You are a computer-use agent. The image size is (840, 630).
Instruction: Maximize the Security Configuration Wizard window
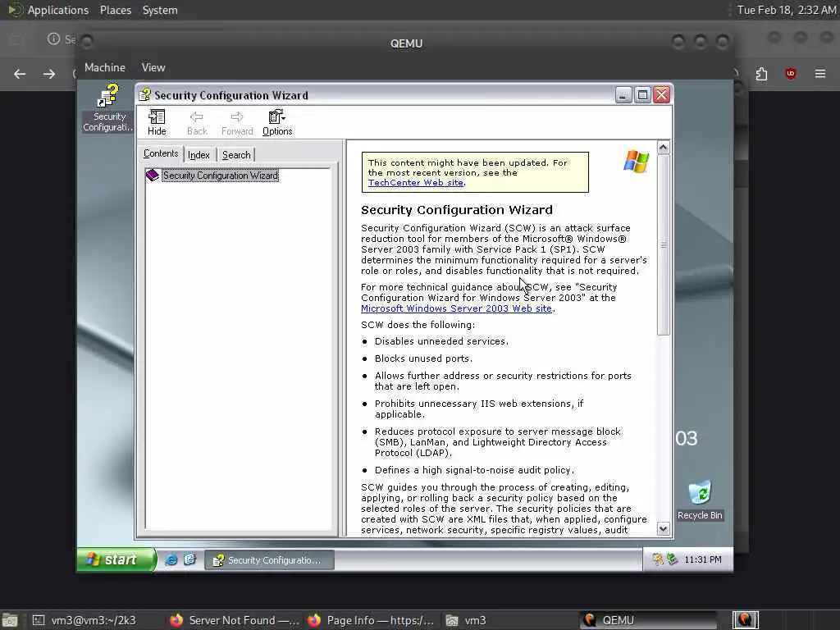pyautogui.click(x=642, y=95)
